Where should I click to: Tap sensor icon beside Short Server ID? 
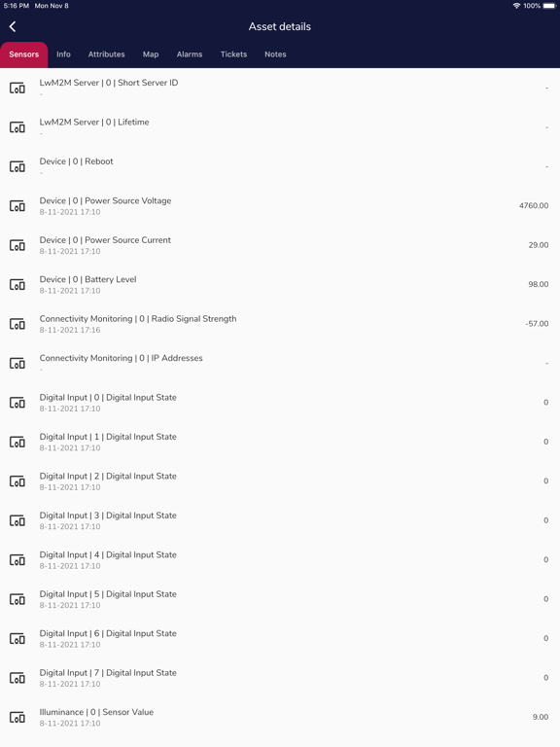click(17, 89)
